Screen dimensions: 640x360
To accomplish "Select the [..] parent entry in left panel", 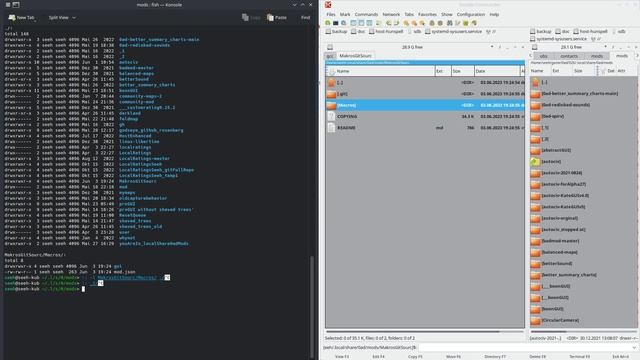I will 425,82.
